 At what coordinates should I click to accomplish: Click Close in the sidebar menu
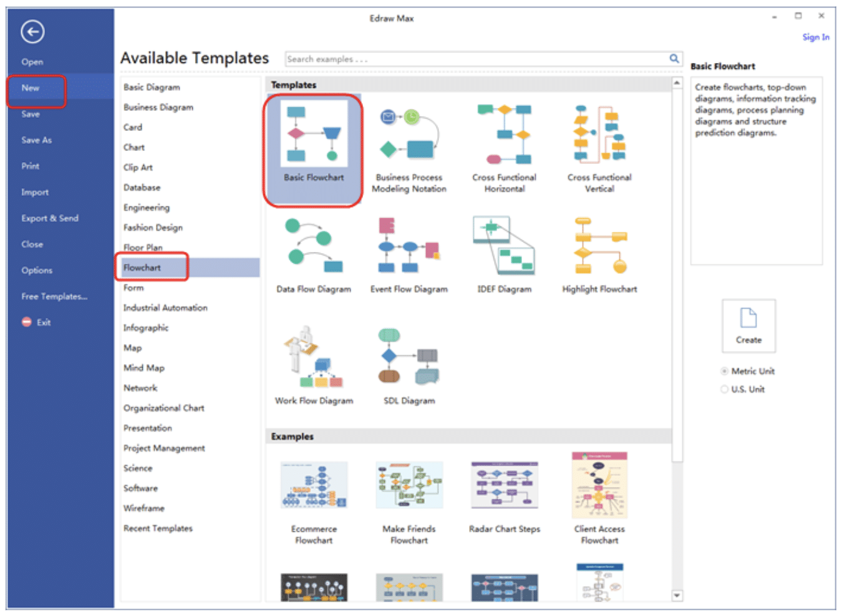coord(32,244)
